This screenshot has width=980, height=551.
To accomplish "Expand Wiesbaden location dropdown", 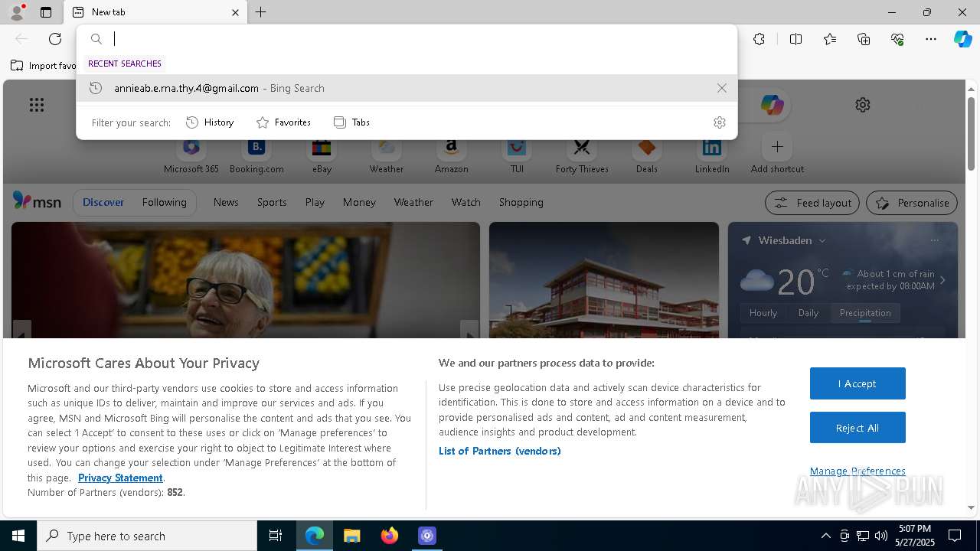I will click(822, 240).
